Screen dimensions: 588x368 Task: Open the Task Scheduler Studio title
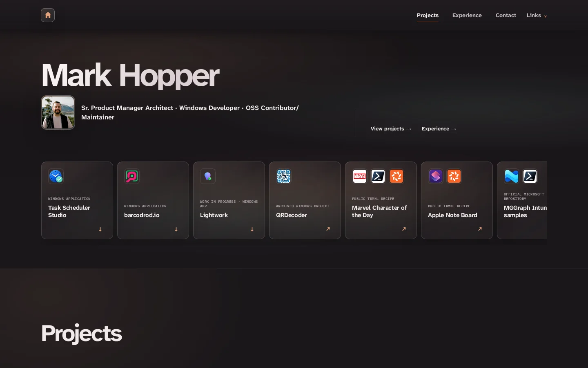(69, 211)
